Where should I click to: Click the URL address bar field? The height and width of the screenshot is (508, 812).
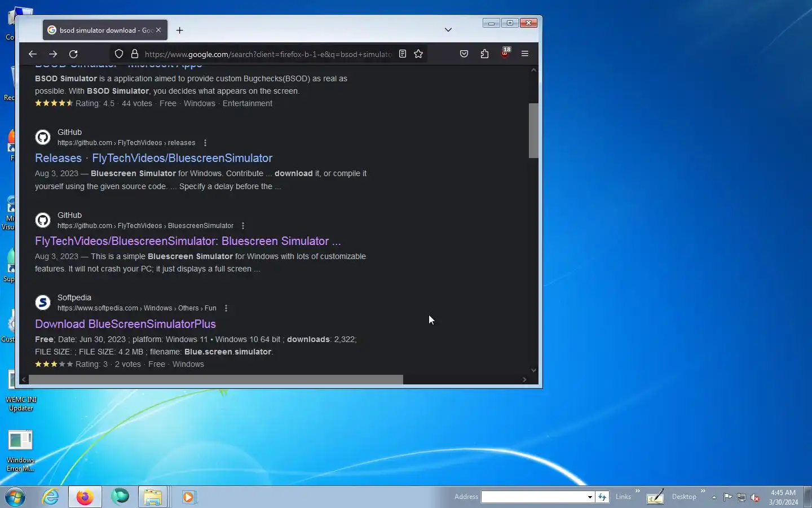pyautogui.click(x=268, y=54)
